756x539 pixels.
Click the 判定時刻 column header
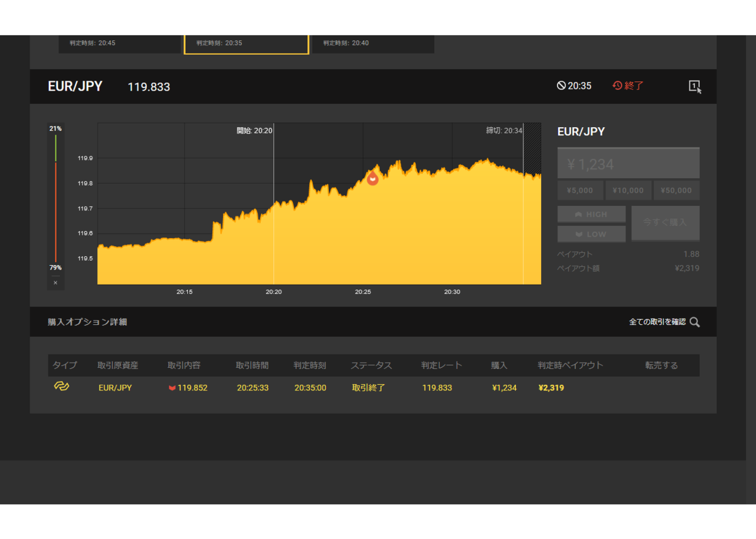310,365
